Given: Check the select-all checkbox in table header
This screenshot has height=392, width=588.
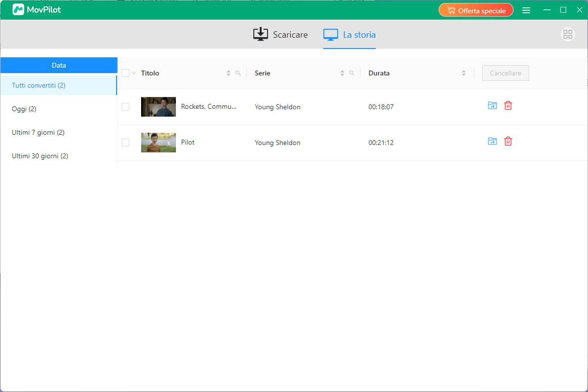Looking at the screenshot, I should point(125,73).
